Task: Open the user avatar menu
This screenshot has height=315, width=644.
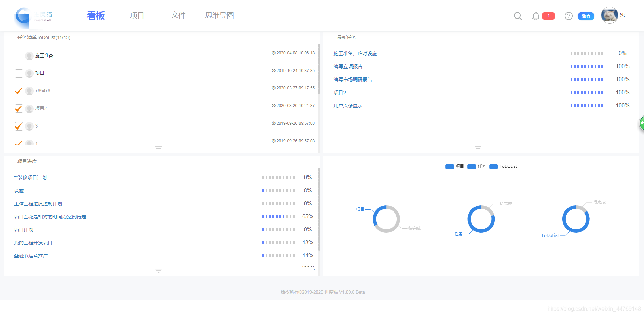Action: pyautogui.click(x=609, y=15)
